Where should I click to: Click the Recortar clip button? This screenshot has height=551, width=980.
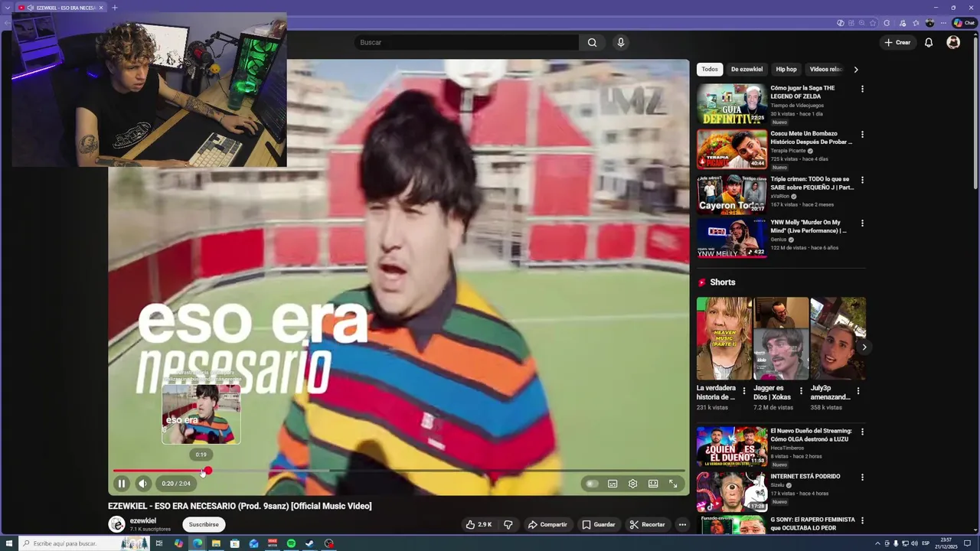click(647, 525)
